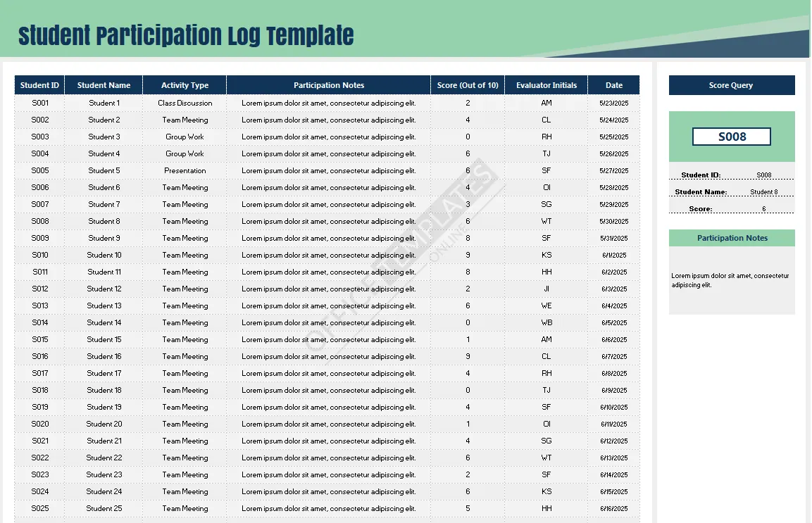Select the date cell 6/16/2025
This screenshot has height=523, width=812.
tap(614, 508)
